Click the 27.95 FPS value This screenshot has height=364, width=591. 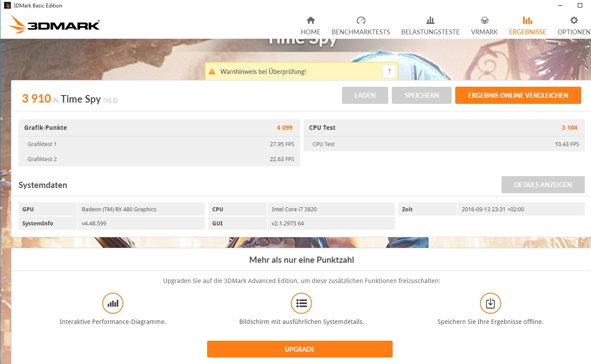click(282, 144)
